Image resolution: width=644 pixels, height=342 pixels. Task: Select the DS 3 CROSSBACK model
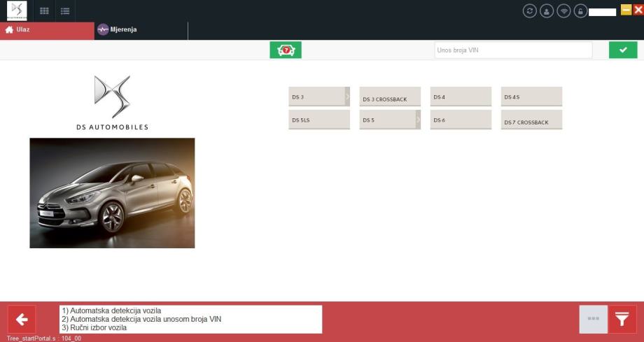[390, 97]
